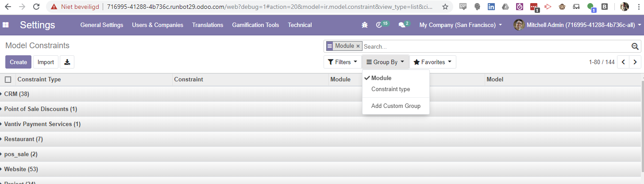Click the 1-80 / 144 pager counter

(602, 62)
